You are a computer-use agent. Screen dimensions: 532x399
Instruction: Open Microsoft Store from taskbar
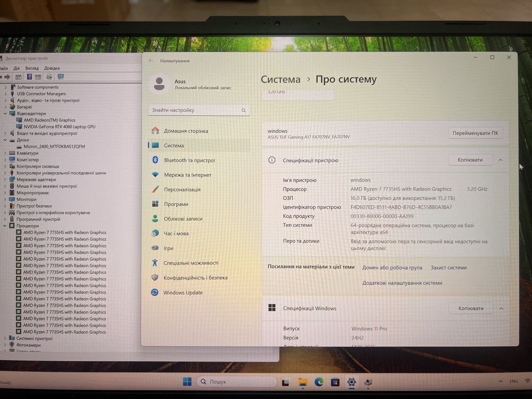click(335, 383)
